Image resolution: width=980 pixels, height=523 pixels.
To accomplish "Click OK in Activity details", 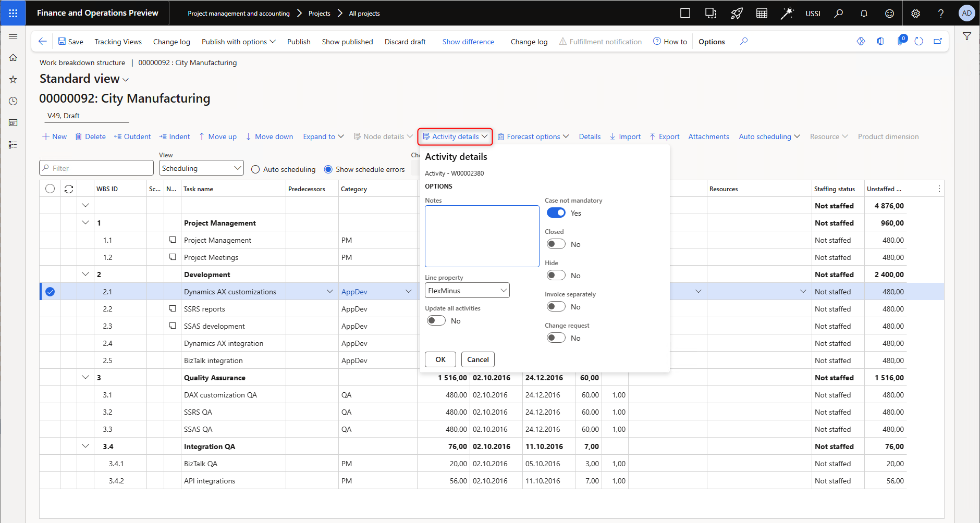I will (x=440, y=359).
